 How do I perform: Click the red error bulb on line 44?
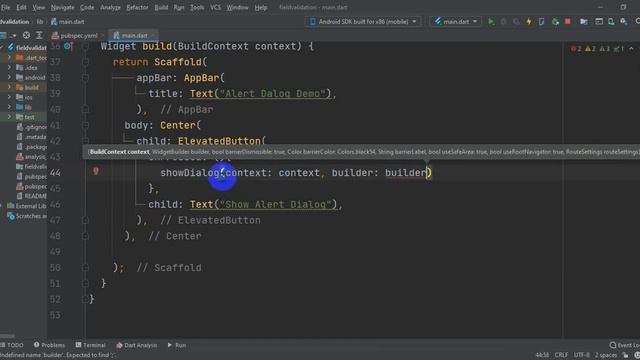pos(96,171)
